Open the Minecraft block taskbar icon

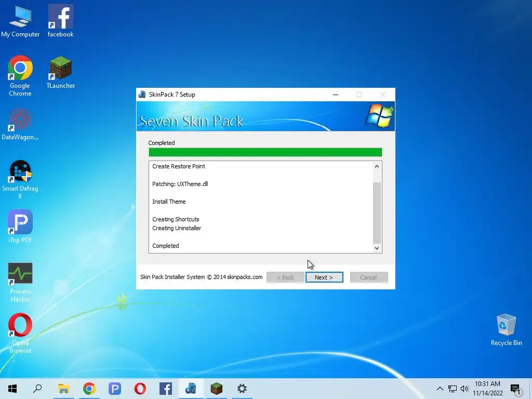point(217,389)
